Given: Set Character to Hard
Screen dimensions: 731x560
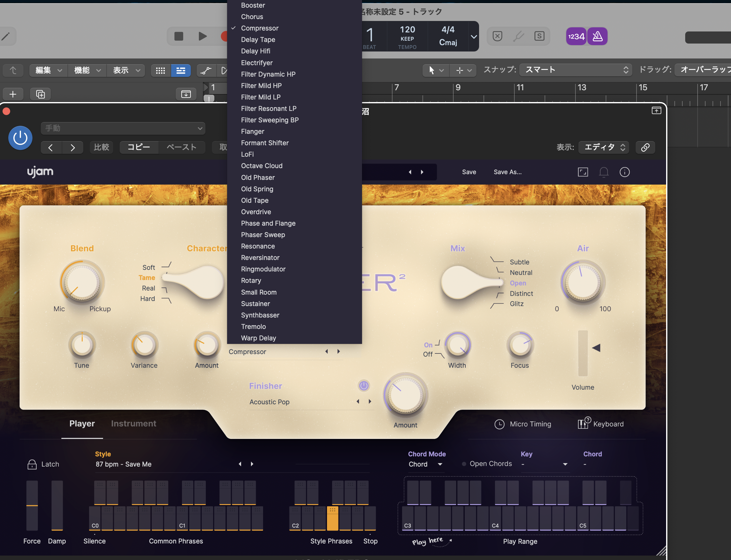Looking at the screenshot, I should coord(148,299).
